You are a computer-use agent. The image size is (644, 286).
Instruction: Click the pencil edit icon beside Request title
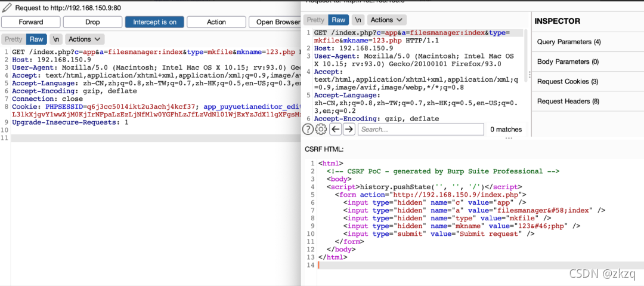pos(6,8)
